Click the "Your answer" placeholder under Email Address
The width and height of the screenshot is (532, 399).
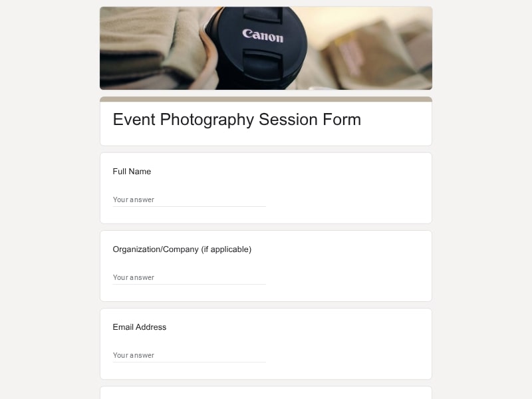[x=134, y=355]
